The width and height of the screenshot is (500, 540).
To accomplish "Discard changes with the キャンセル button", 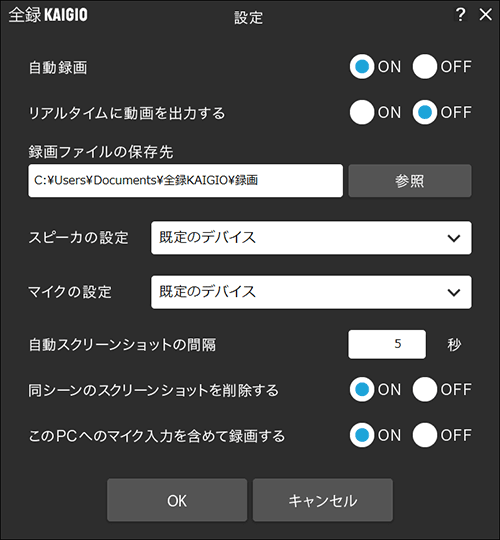I will (x=323, y=500).
